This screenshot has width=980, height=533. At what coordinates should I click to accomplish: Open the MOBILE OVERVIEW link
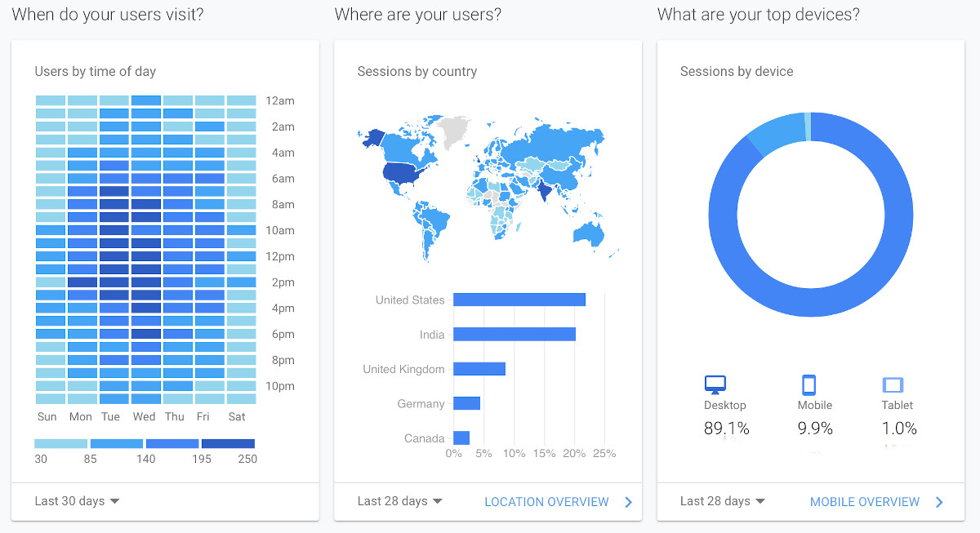coord(864,502)
